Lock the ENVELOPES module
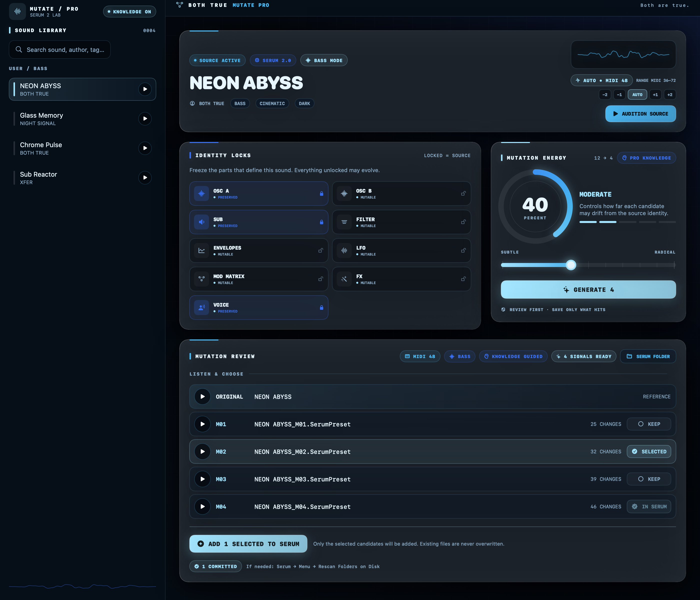The height and width of the screenshot is (600, 700). coord(320,251)
